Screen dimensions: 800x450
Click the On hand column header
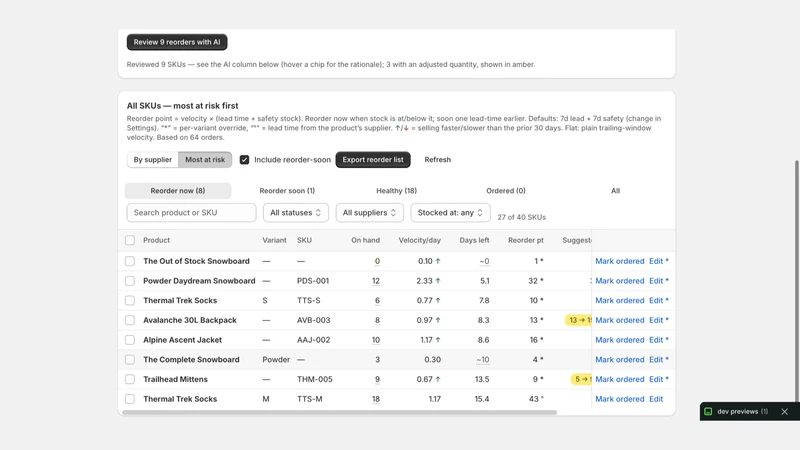[x=365, y=240]
